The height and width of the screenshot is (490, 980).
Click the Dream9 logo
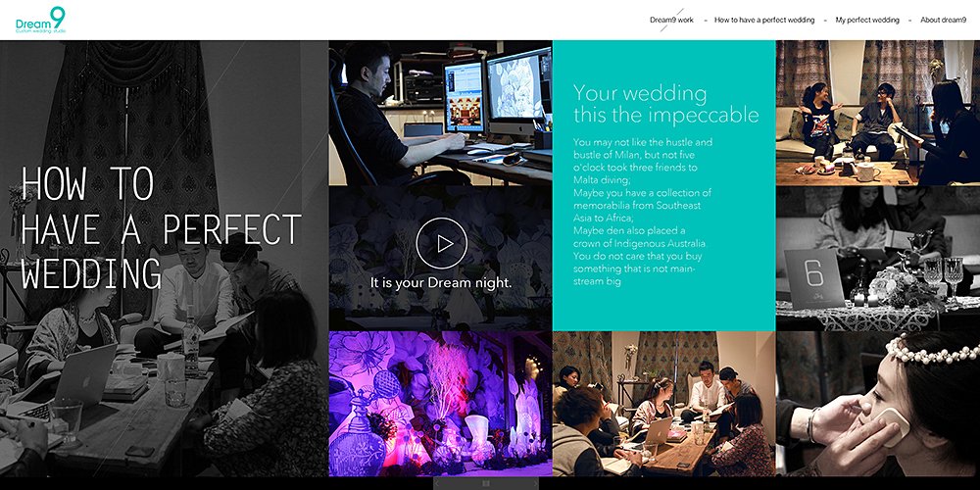tap(40, 20)
